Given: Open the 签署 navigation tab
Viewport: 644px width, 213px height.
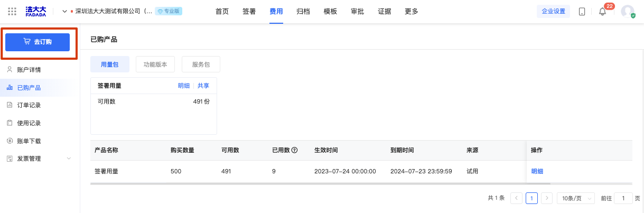Looking at the screenshot, I should coord(249,11).
